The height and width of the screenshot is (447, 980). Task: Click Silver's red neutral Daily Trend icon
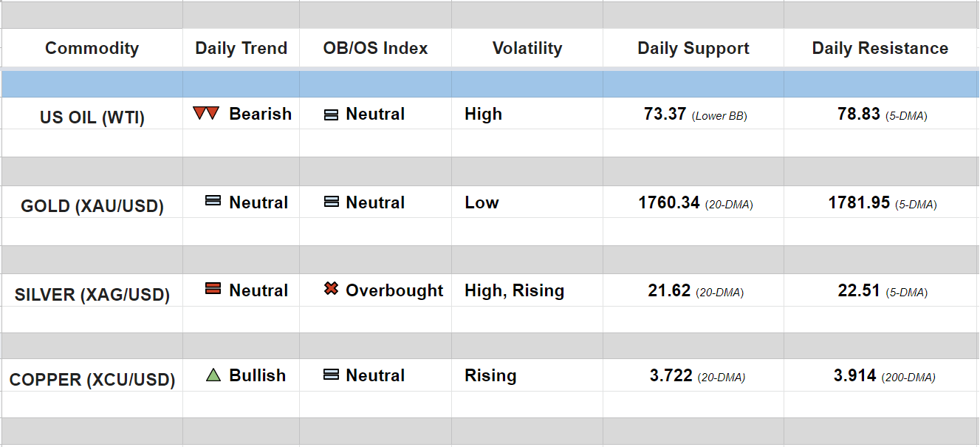click(x=213, y=289)
